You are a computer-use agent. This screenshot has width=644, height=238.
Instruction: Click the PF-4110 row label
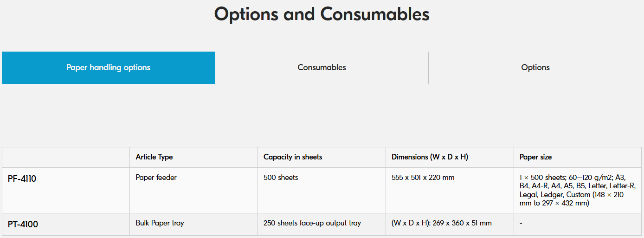coord(66,190)
